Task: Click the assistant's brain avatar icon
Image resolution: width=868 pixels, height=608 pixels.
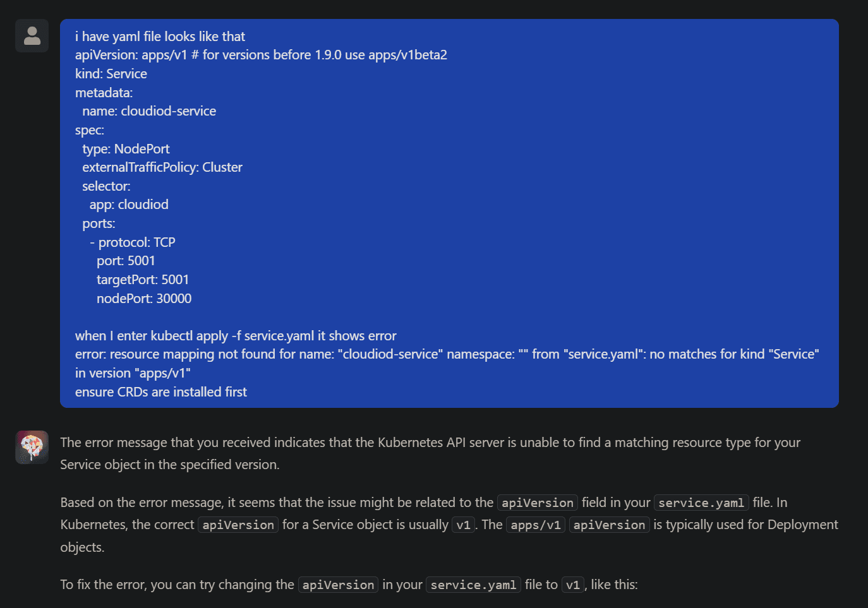Action: 32,447
